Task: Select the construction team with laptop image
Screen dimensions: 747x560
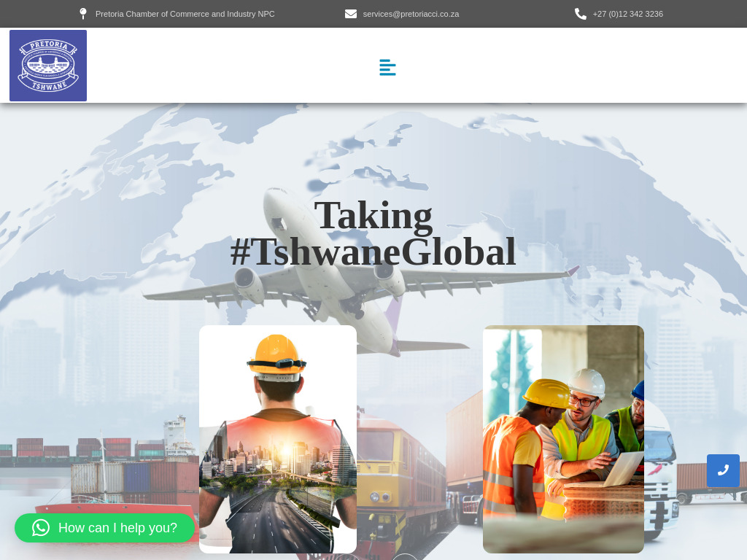Action: (563, 439)
